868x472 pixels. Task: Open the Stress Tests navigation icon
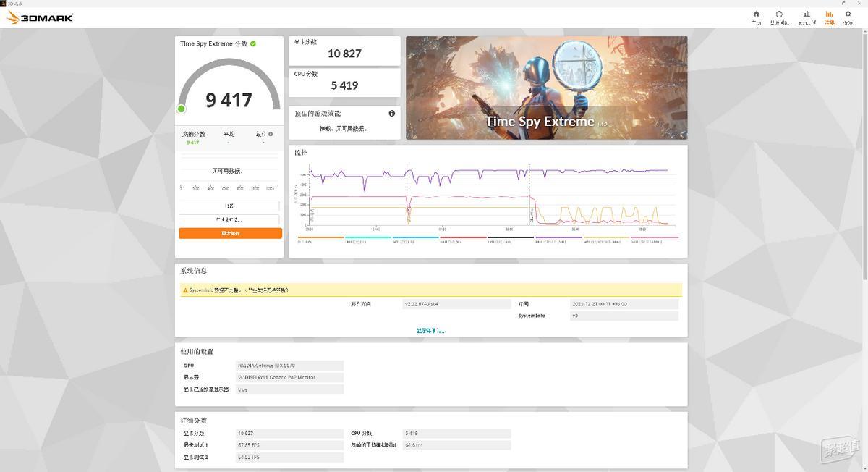(x=779, y=14)
